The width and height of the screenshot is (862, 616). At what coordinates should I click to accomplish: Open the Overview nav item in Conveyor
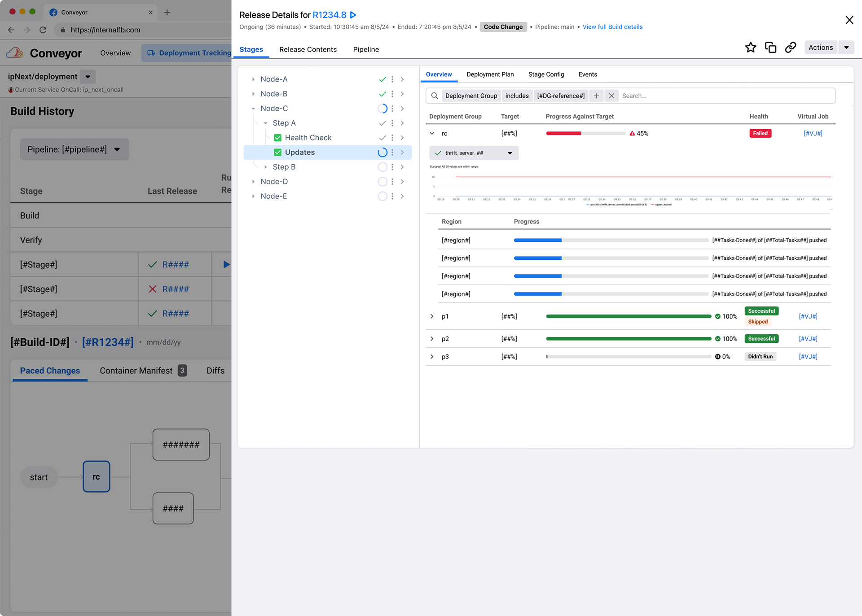click(115, 53)
